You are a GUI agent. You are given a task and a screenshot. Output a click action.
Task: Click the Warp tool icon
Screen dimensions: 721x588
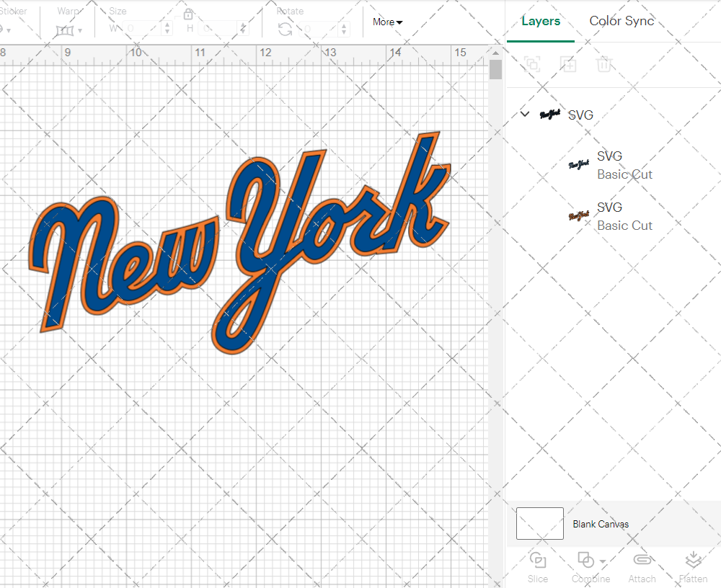(66, 30)
